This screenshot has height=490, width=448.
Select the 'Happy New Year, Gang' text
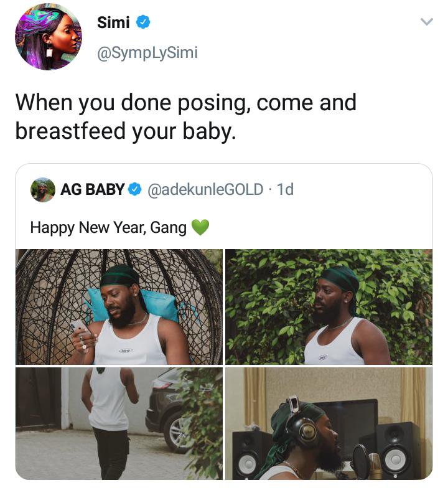pos(108,228)
